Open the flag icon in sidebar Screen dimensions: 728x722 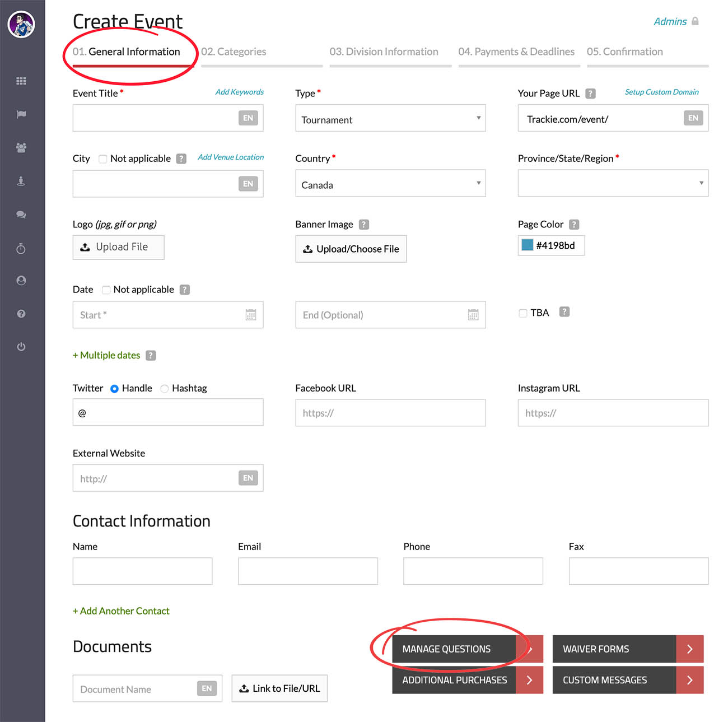[21, 114]
